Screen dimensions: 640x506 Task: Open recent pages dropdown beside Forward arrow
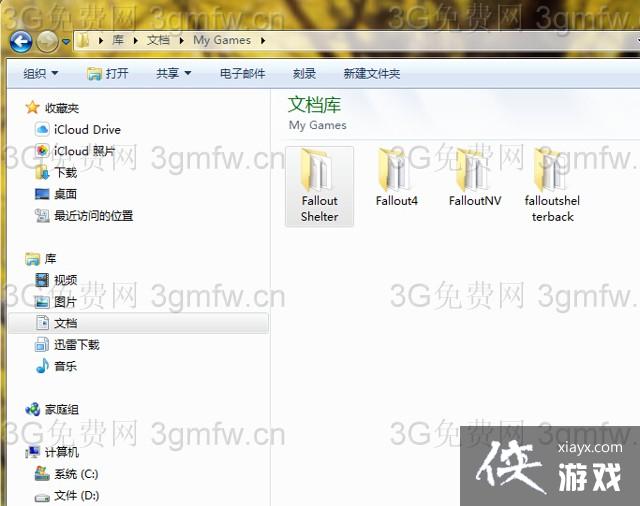click(66, 42)
